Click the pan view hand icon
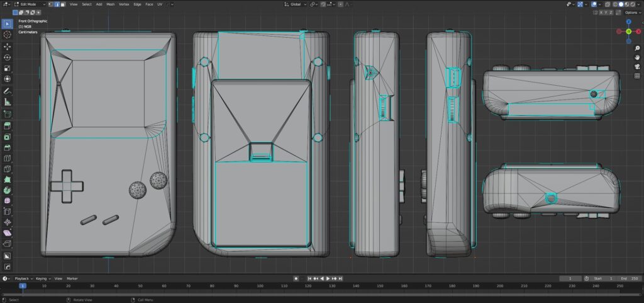 coord(636,57)
